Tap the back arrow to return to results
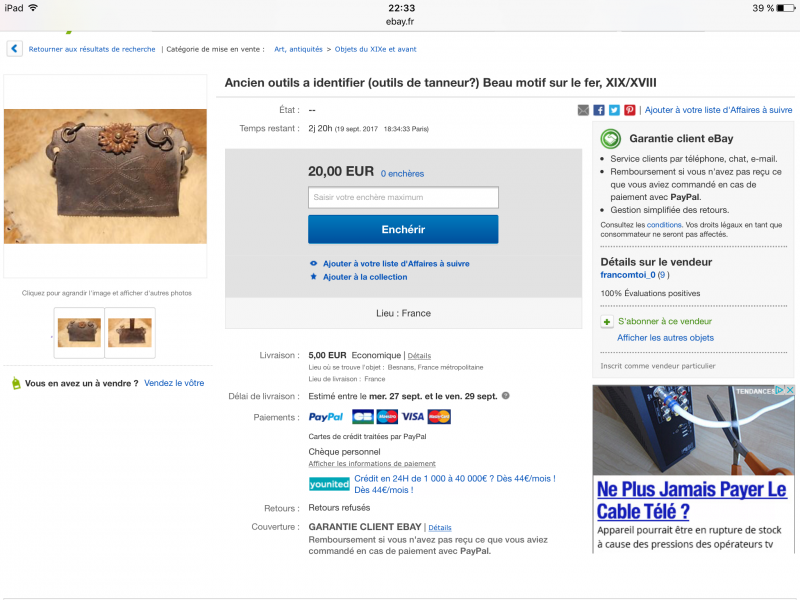This screenshot has height=600, width=800. [x=14, y=49]
